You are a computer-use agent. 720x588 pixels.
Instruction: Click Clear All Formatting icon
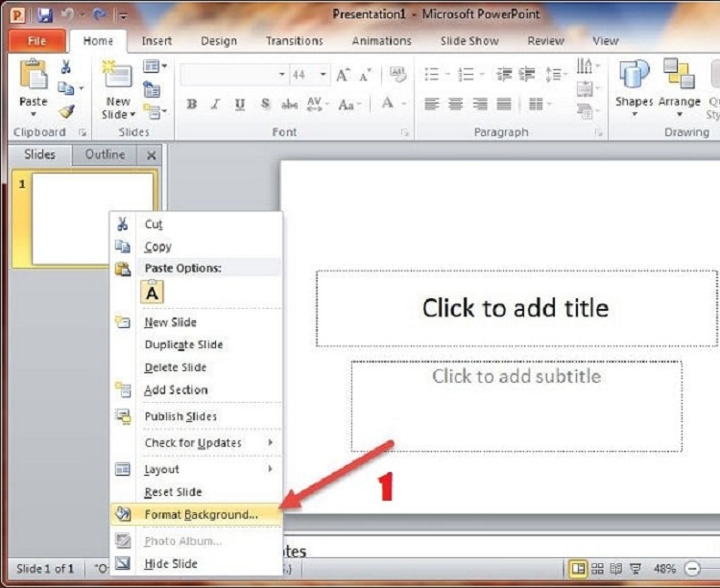coord(397,74)
